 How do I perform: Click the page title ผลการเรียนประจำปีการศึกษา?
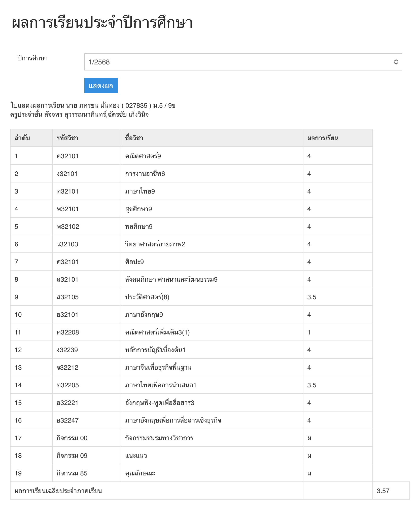click(102, 23)
